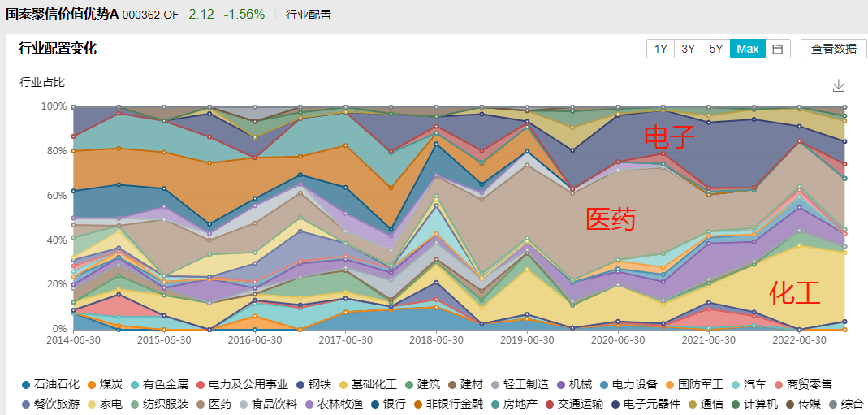
Task: Open the calendar date range picker
Action: pyautogui.click(x=777, y=49)
